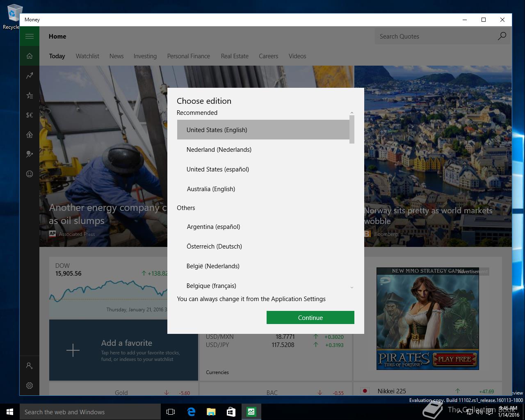Select United States (English) edition
This screenshot has height=420, width=525.
tap(263, 130)
